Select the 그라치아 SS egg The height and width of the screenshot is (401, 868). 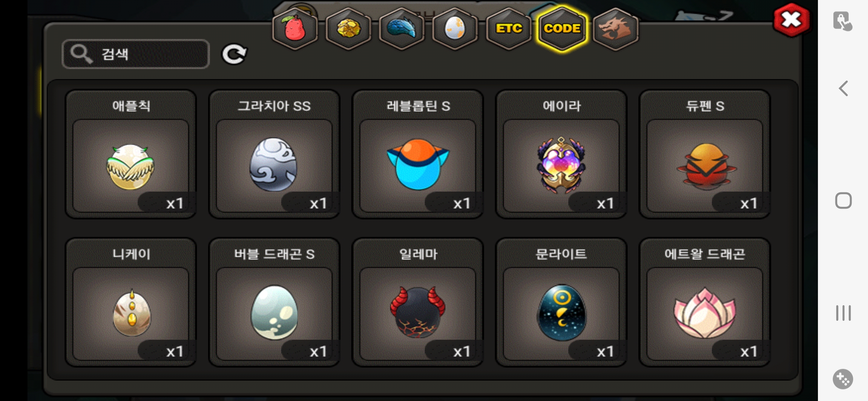click(x=274, y=154)
